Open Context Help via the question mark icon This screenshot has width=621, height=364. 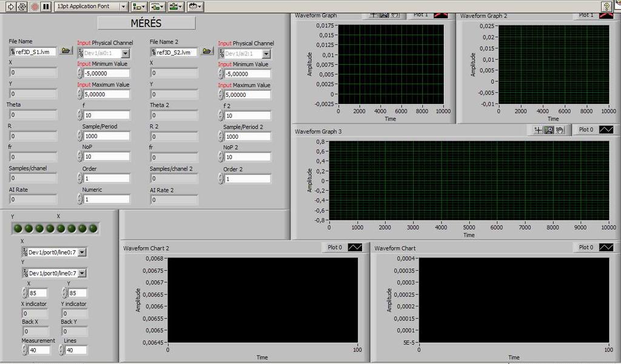606,6
